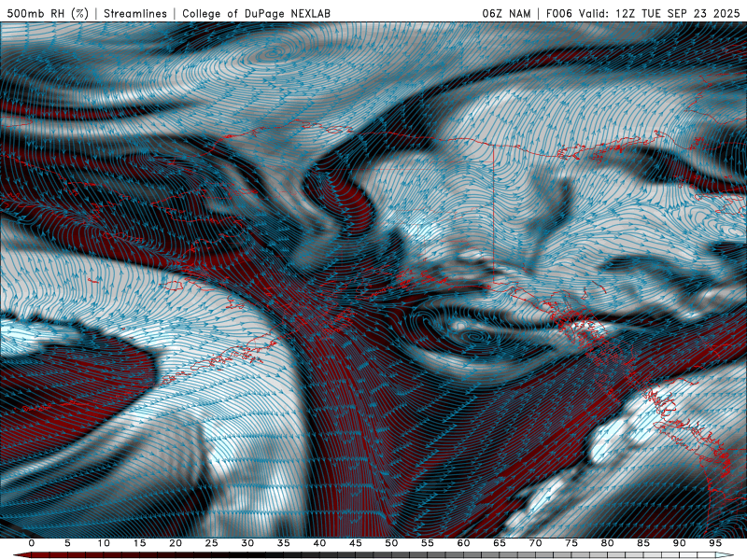Click 'Valid: 12Z TUE SEP 23 2025' text
The image size is (747, 560).
[x=659, y=13]
